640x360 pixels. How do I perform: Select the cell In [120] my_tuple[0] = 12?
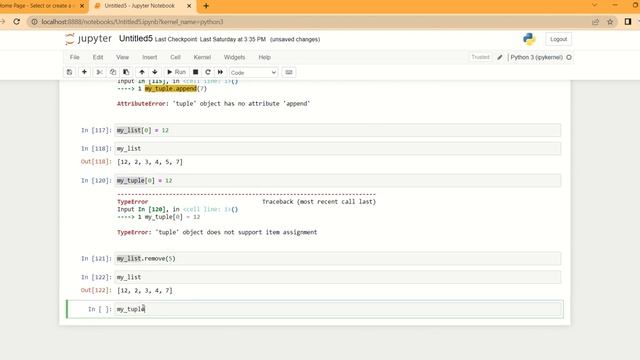(338, 180)
